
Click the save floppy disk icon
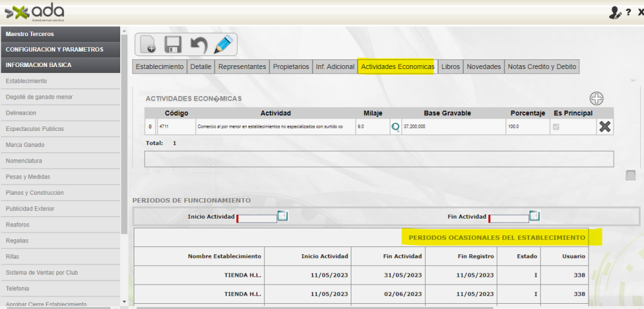tap(172, 45)
